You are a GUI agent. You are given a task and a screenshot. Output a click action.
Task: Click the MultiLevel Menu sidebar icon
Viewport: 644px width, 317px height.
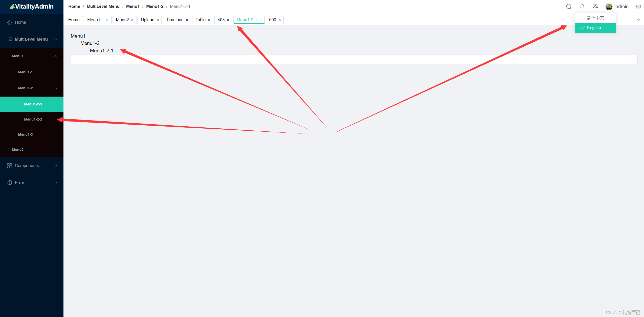9,39
